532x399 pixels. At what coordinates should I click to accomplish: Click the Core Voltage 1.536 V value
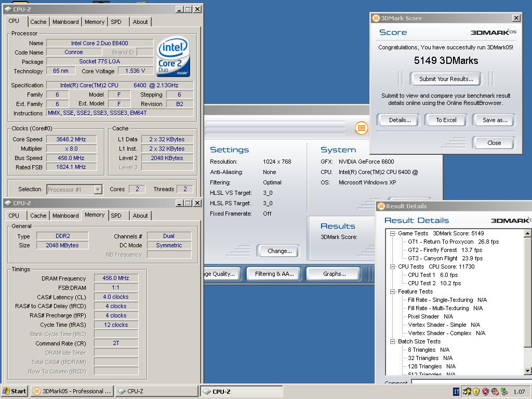[x=135, y=71]
